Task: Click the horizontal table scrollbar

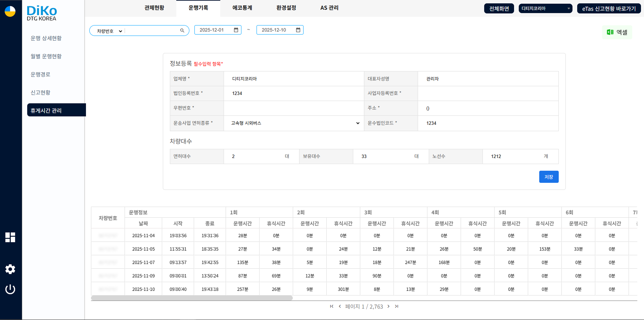Action: 192,298
